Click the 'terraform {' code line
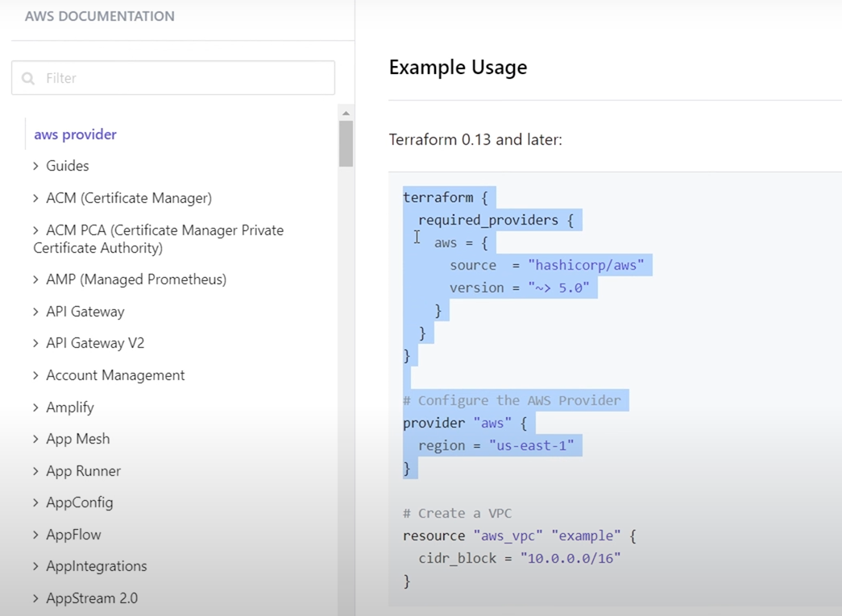Viewport: 842px width, 616px height. pyautogui.click(x=445, y=197)
